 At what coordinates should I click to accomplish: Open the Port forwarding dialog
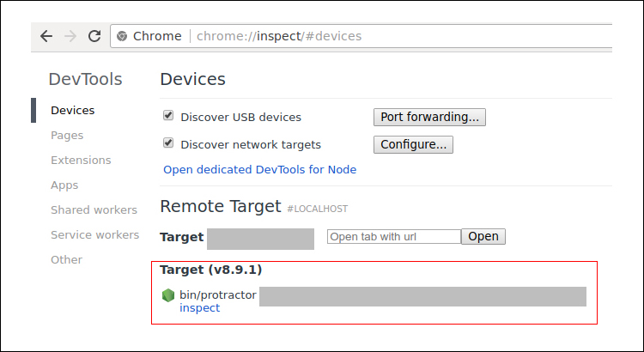click(429, 117)
